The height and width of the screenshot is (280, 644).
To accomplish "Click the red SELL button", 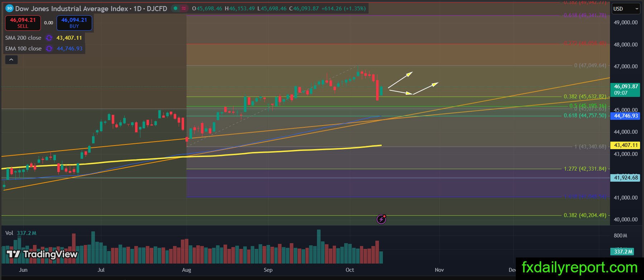I will 23,23.
